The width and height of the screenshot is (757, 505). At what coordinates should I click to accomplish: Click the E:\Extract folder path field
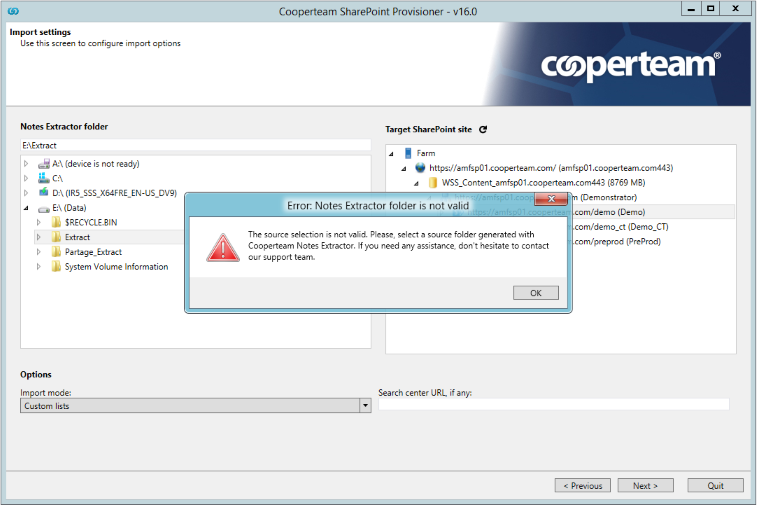(x=196, y=145)
